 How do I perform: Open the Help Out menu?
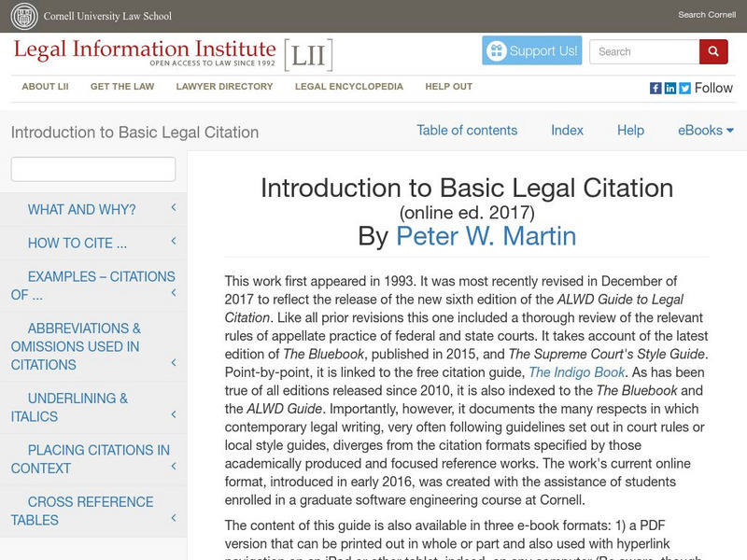pyautogui.click(x=449, y=87)
